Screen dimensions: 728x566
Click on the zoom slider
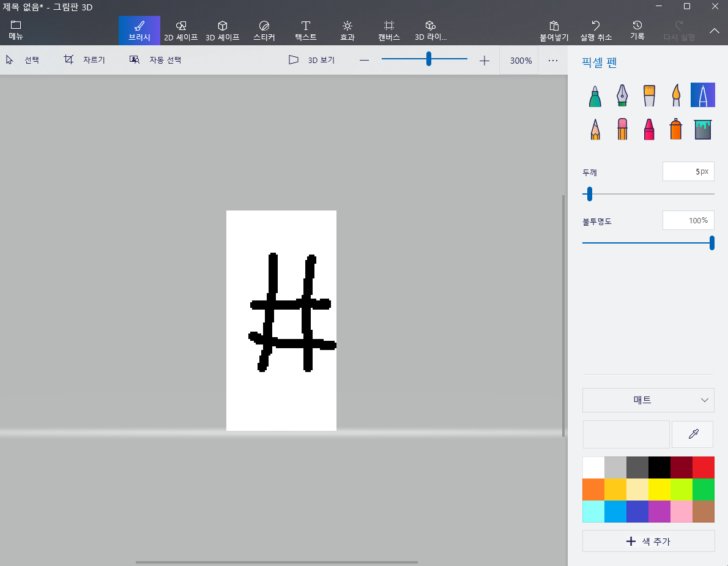click(425, 59)
